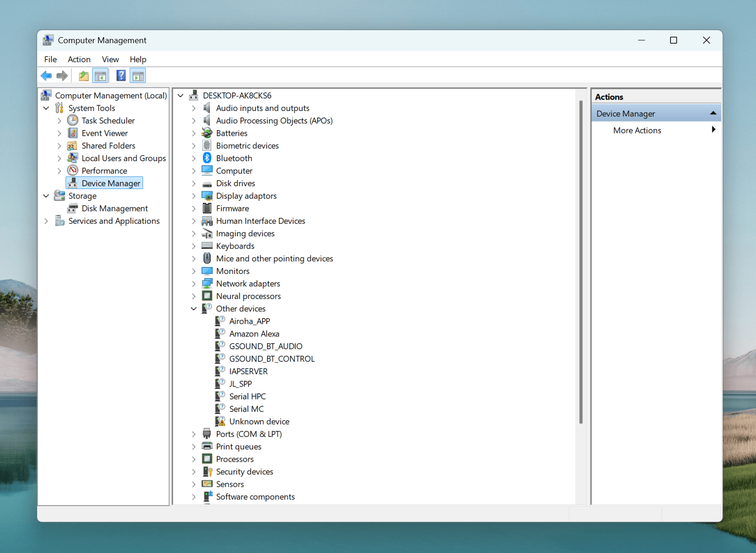
Task: Click the Task Scheduler clock icon
Action: (x=73, y=121)
